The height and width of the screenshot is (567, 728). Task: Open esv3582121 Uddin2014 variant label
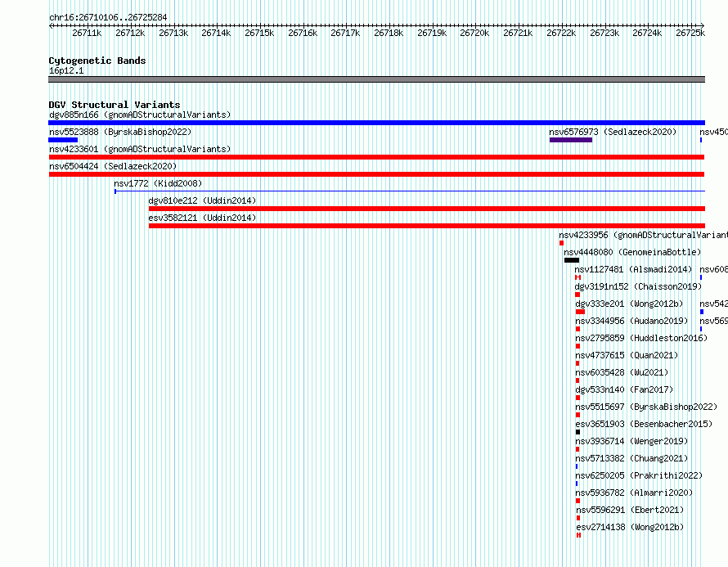tap(202, 218)
